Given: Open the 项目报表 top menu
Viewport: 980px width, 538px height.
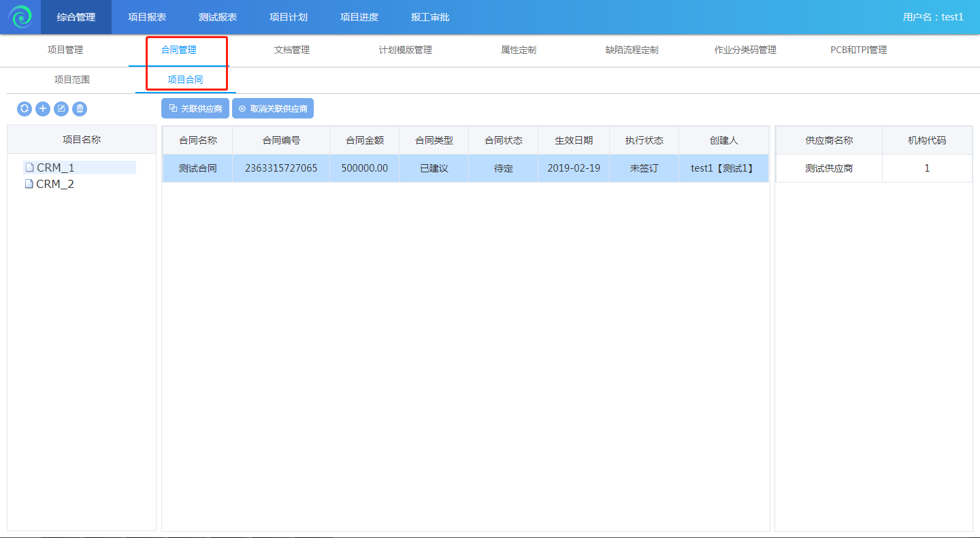Looking at the screenshot, I should (x=147, y=17).
